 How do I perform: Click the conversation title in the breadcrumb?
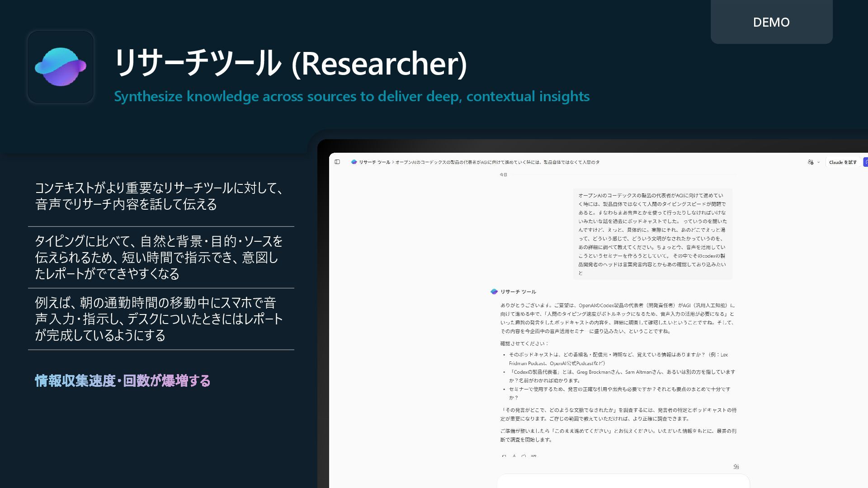(497, 162)
